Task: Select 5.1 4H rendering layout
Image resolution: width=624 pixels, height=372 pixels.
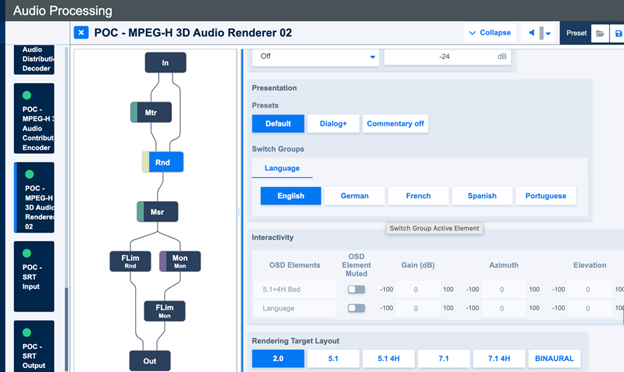Action: click(x=388, y=358)
